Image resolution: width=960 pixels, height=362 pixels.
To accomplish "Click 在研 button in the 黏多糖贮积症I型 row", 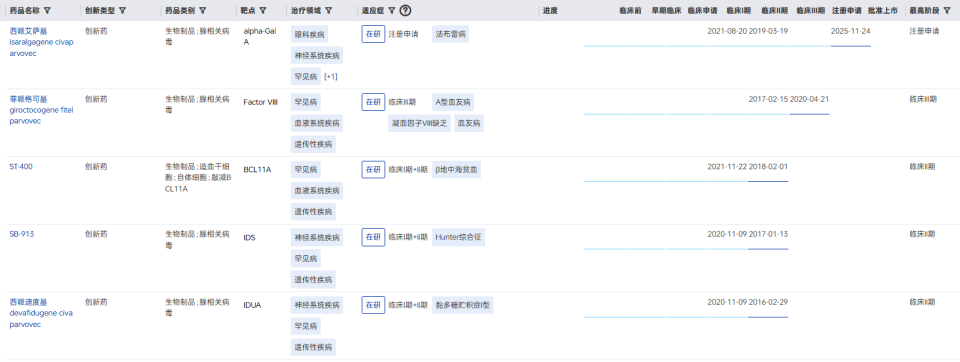I will click(x=373, y=304).
